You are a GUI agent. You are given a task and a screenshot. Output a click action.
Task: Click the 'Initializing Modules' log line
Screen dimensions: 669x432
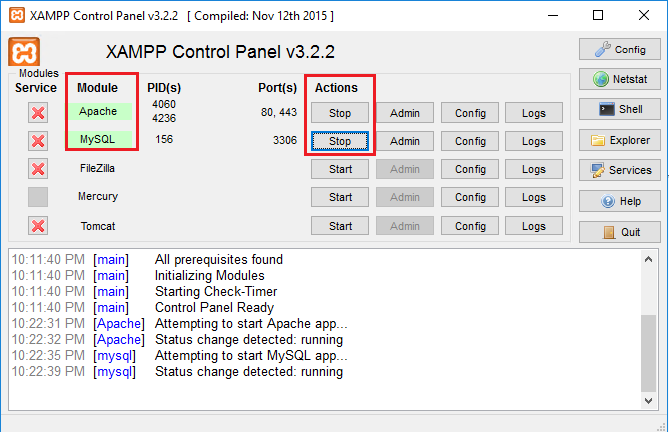click(x=209, y=275)
